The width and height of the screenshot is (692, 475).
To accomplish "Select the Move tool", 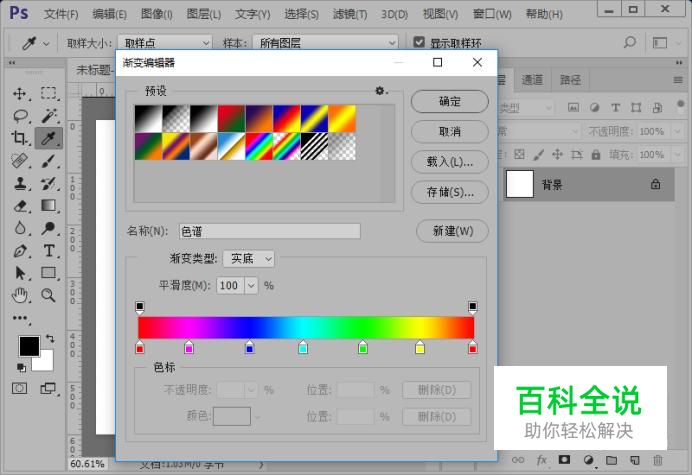I will coord(19,94).
